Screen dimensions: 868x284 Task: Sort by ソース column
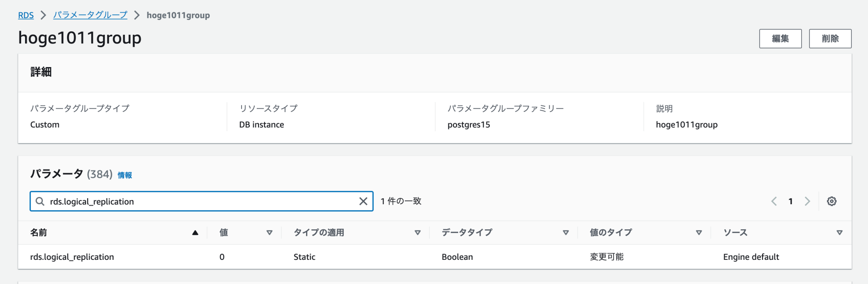839,233
